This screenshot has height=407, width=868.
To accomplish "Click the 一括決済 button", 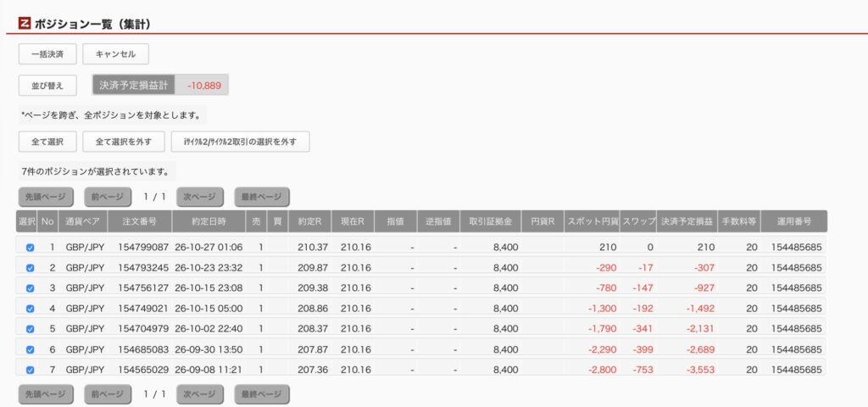I will pos(47,54).
